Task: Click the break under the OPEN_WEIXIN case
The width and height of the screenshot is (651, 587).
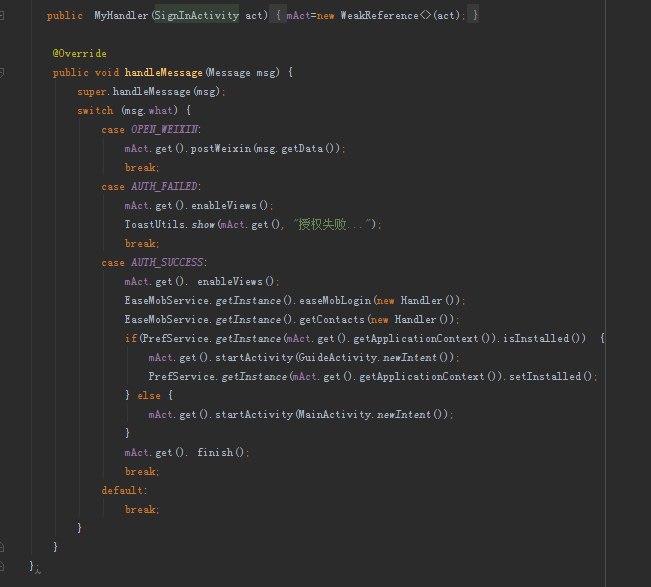Action: point(142,168)
